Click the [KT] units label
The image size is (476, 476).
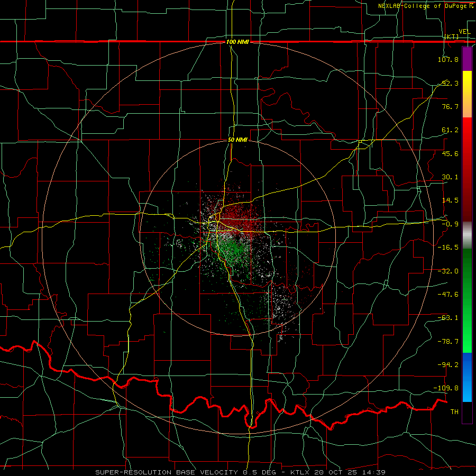pos(452,36)
